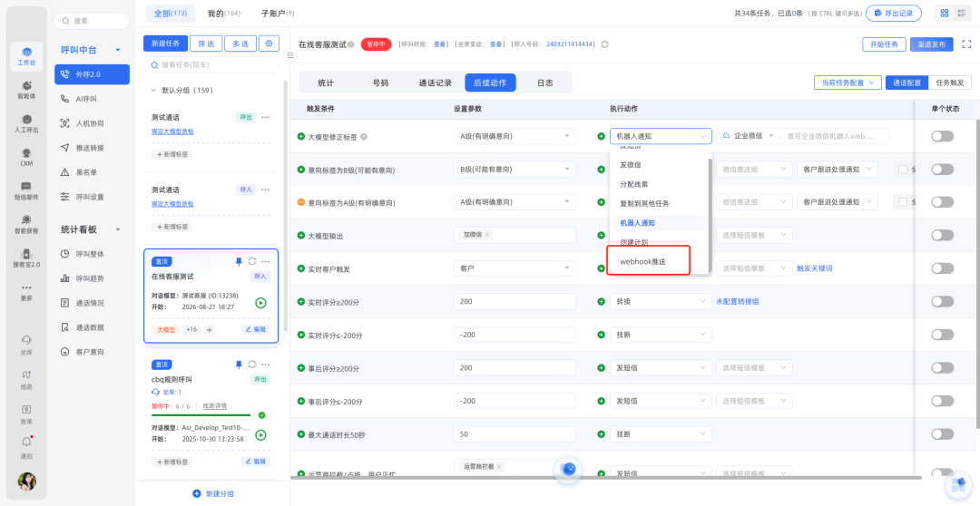Select webhook推送 from the action list
980x506 pixels.
click(x=642, y=261)
